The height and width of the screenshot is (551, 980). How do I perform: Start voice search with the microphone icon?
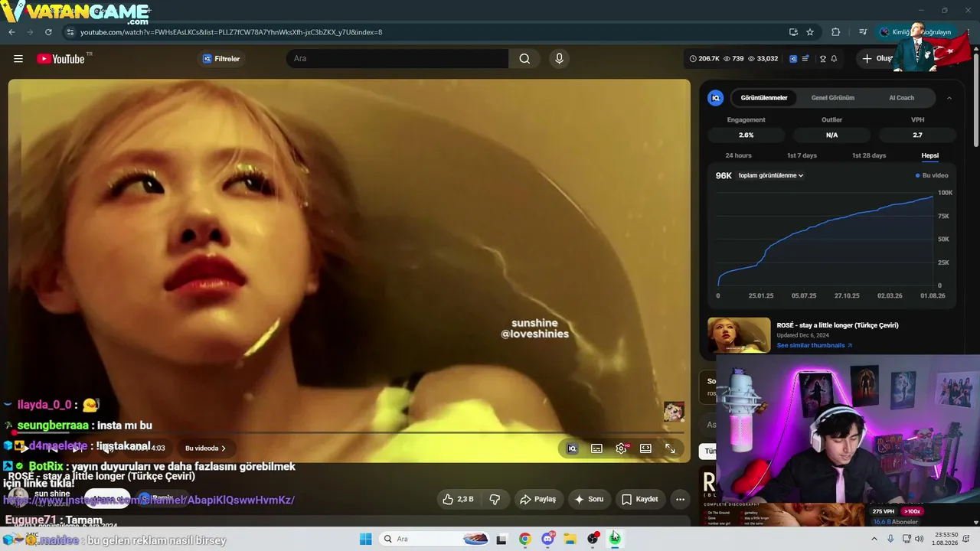(x=559, y=59)
